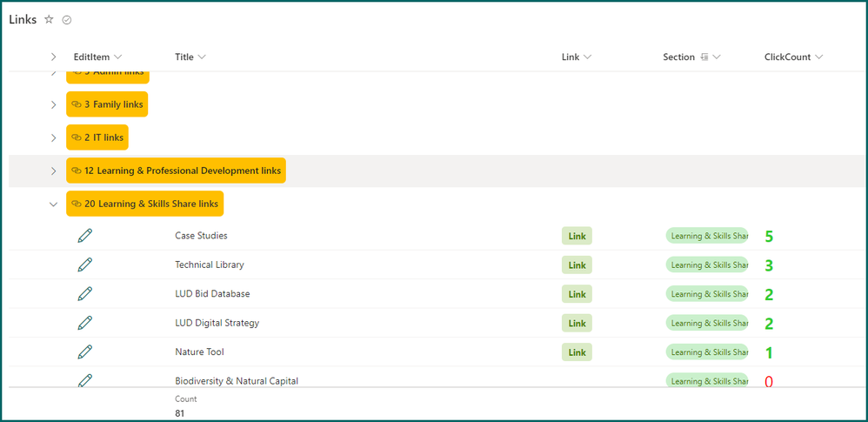Click the Section pill in Case Studies row
868x422 pixels.
click(x=707, y=236)
